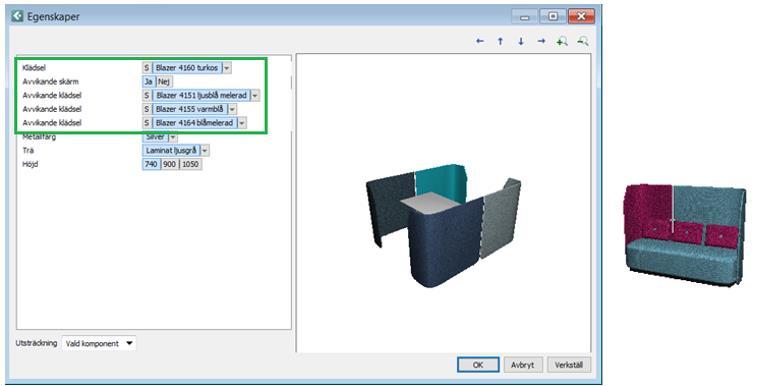Zoom out with the magnifier minus icon

pos(582,42)
